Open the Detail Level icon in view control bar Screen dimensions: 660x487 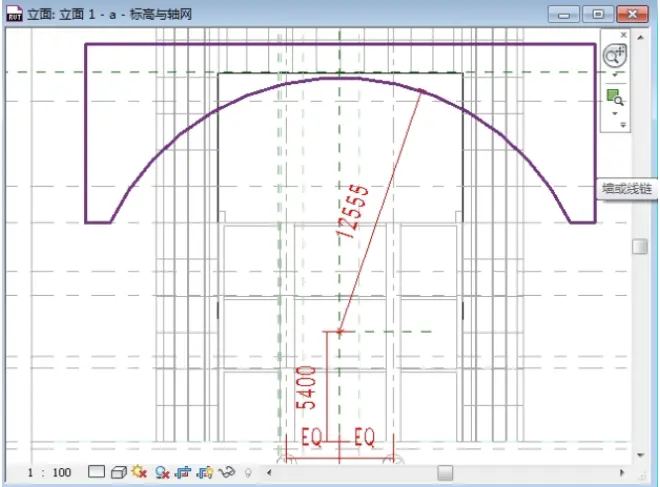click(x=96, y=472)
